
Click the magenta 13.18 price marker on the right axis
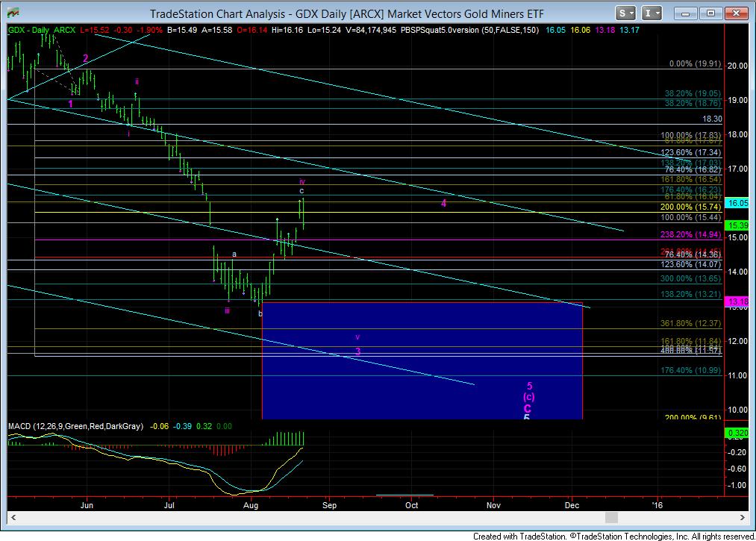(x=738, y=301)
